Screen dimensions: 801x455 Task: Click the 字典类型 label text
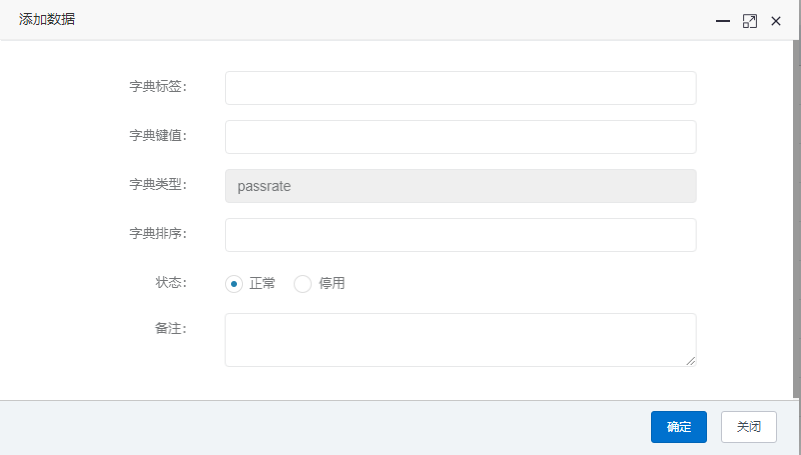[158, 184]
